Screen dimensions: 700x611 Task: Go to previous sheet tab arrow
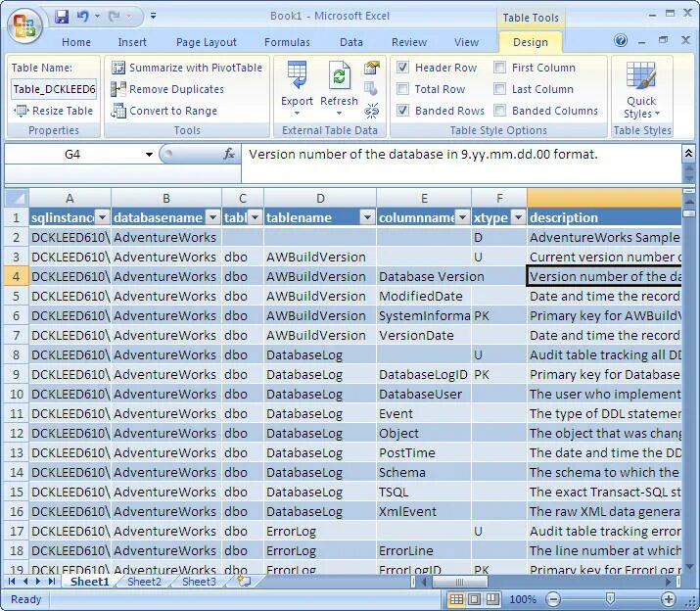(x=25, y=582)
